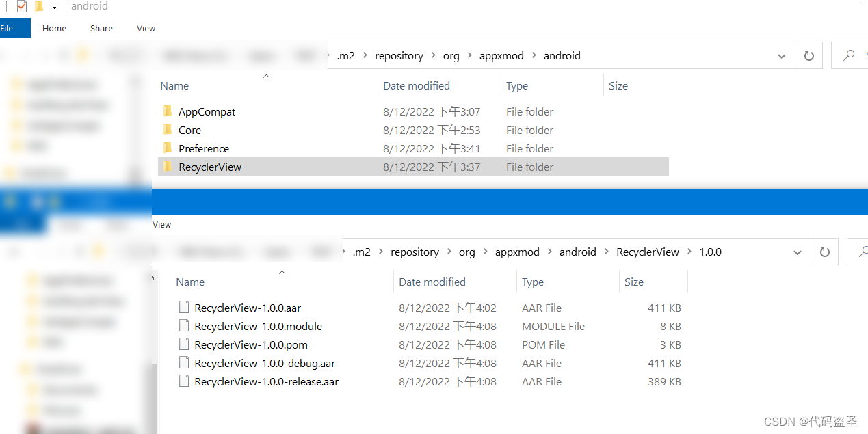
Task: Expand chevron after android in lower path
Action: tap(607, 252)
